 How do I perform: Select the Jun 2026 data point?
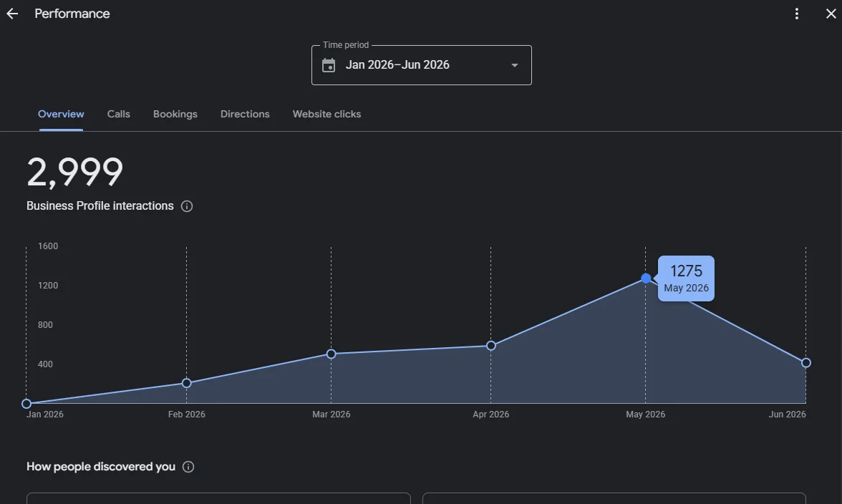pyautogui.click(x=806, y=364)
